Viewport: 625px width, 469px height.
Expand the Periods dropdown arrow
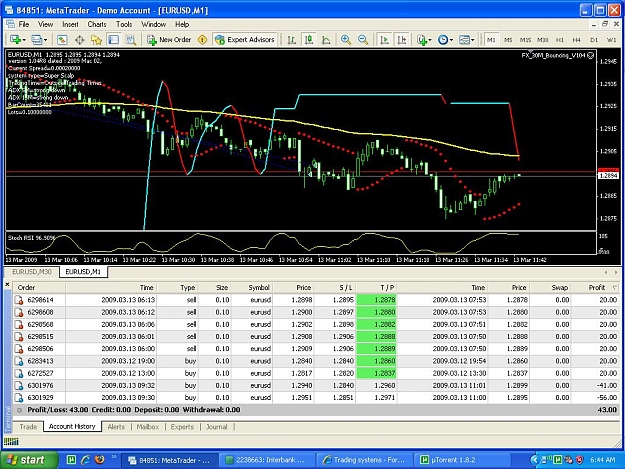coord(451,40)
